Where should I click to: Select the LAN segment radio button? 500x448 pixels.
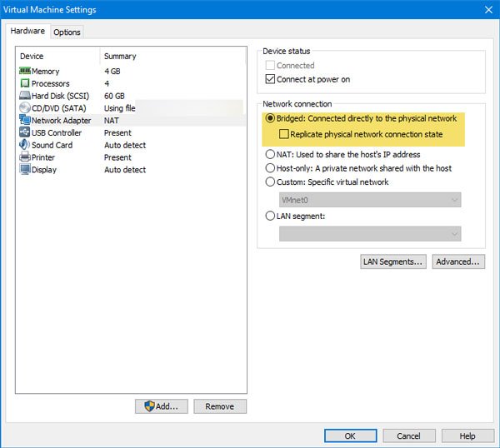click(x=270, y=216)
